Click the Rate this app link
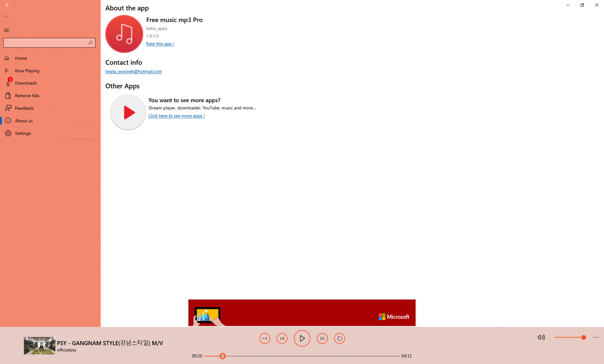Image resolution: width=604 pixels, height=364 pixels. tap(160, 44)
